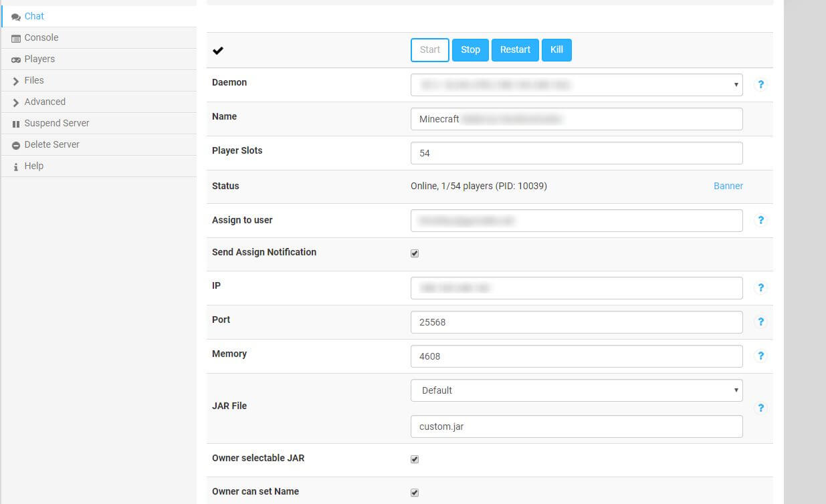
Task: Open Console from the sidebar
Action: (41, 37)
